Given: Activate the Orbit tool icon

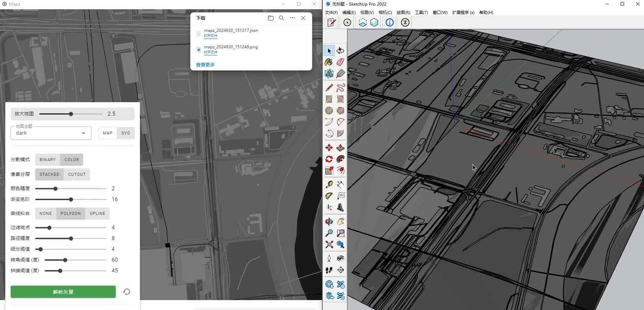Looking at the screenshot, I should pos(329,221).
